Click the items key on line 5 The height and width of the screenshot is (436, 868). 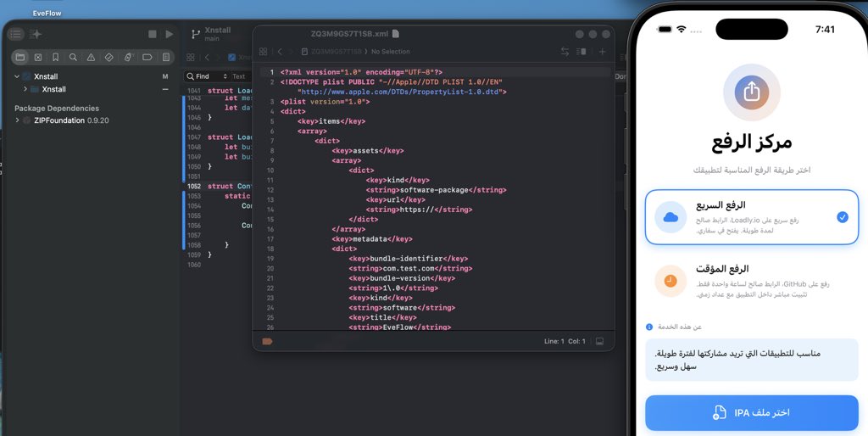coord(331,121)
